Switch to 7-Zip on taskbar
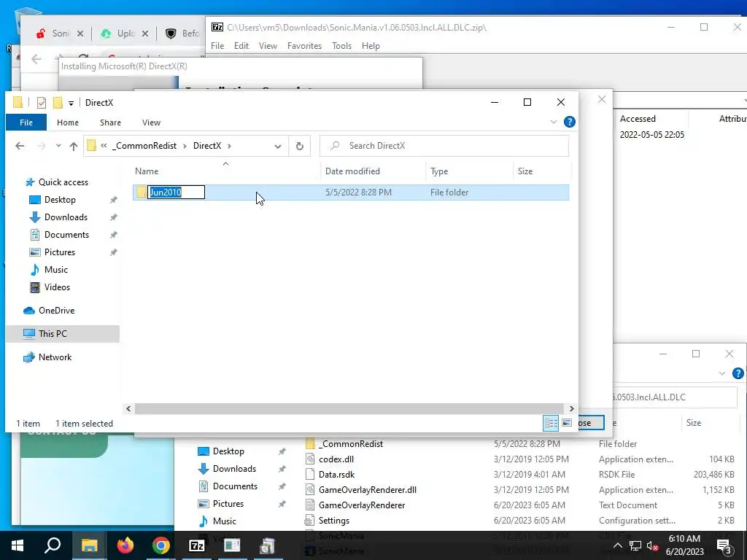Viewport: 747px width, 560px height. pos(197,545)
